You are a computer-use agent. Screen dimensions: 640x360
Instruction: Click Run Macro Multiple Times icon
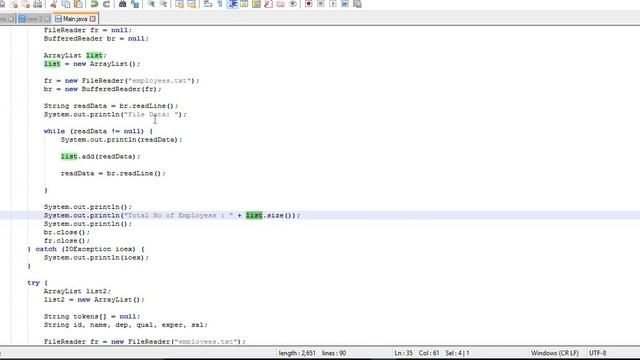(x=345, y=4)
